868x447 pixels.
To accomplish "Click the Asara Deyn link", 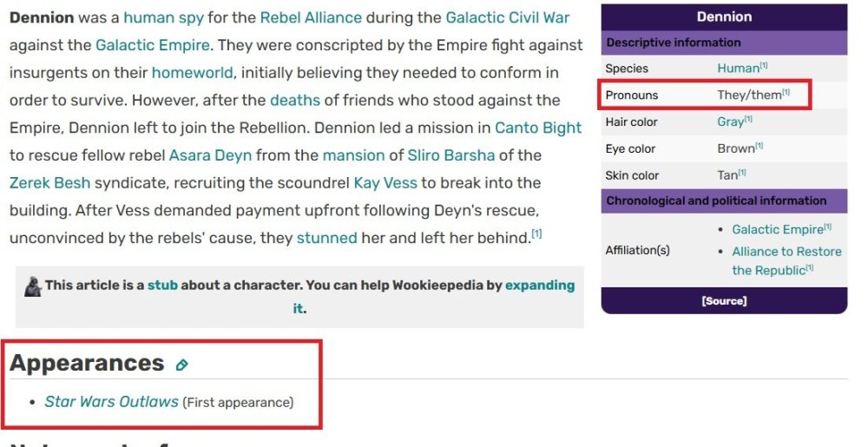I will pos(210,155).
